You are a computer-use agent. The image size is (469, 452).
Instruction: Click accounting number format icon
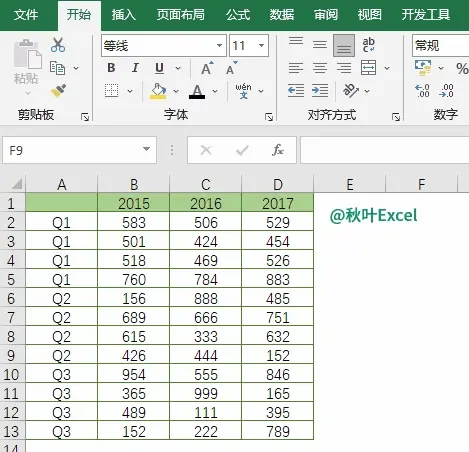[x=423, y=68]
